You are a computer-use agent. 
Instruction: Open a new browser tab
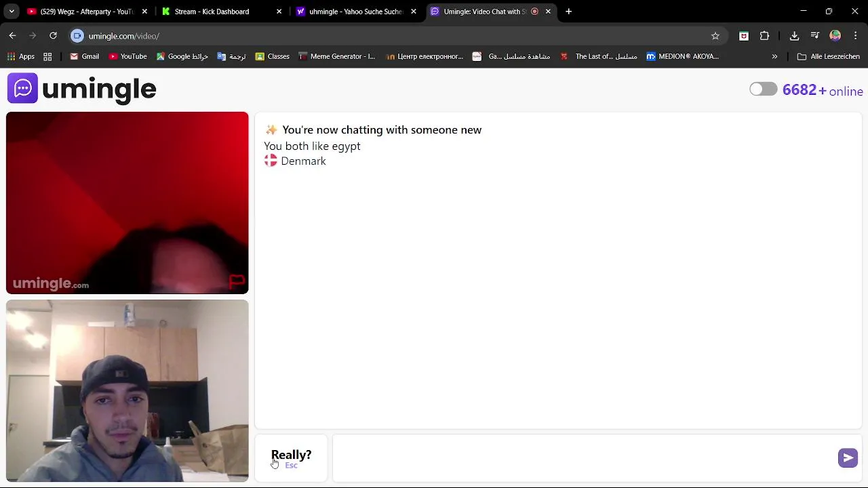pos(569,12)
